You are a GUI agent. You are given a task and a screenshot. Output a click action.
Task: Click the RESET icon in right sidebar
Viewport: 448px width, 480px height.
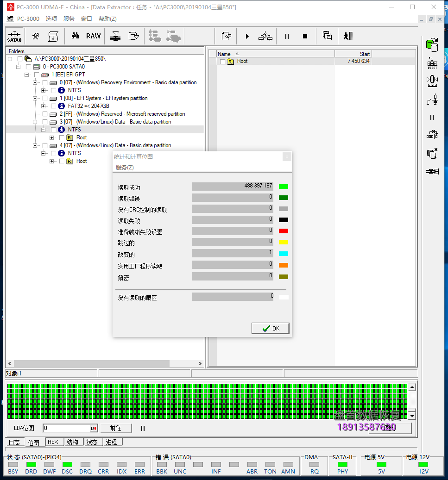(x=432, y=63)
